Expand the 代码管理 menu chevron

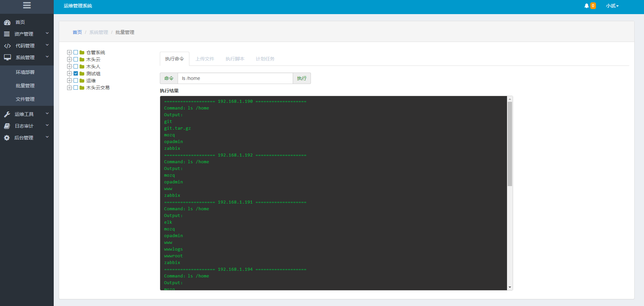(47, 45)
